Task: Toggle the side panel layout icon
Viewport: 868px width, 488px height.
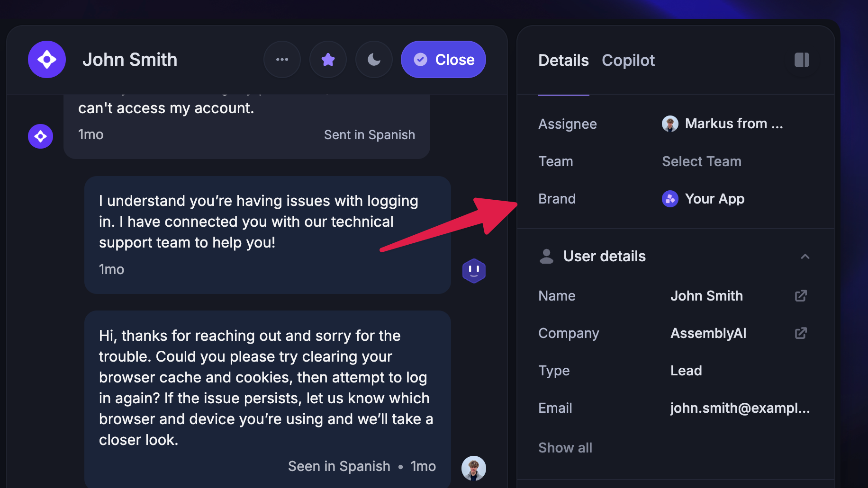Action: 802,60
